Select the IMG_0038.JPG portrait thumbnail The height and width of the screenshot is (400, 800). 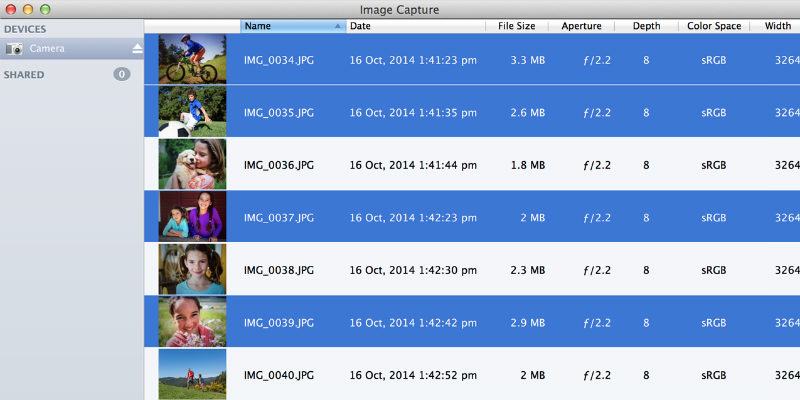192,269
